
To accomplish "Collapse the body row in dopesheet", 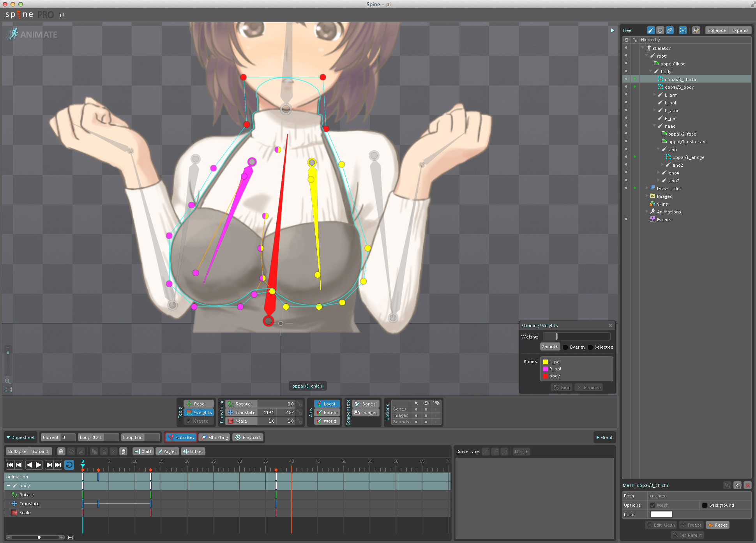I will 9,486.
